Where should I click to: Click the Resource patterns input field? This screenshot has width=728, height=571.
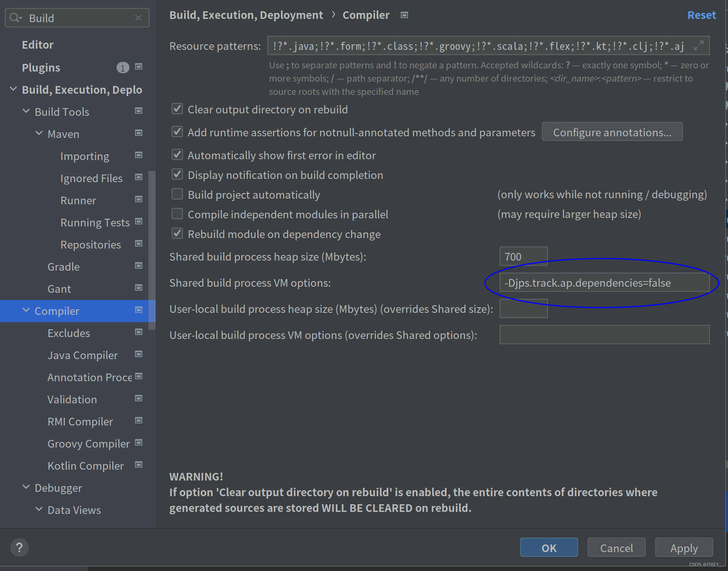coord(488,46)
